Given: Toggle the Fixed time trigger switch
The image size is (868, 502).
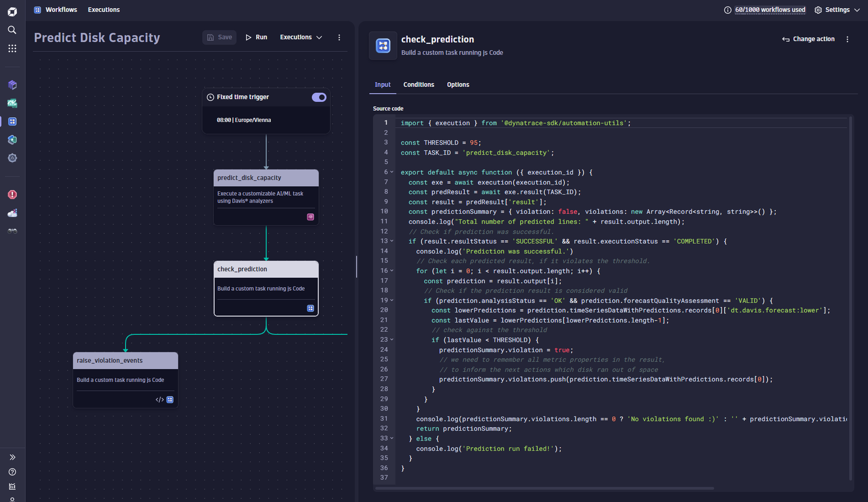Looking at the screenshot, I should click(319, 97).
